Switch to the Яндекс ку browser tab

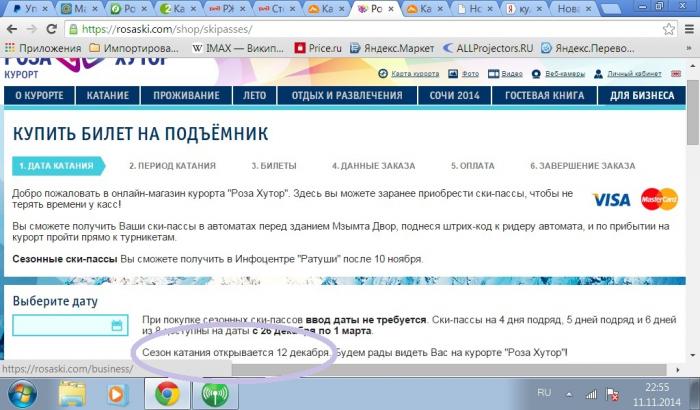(525, 8)
